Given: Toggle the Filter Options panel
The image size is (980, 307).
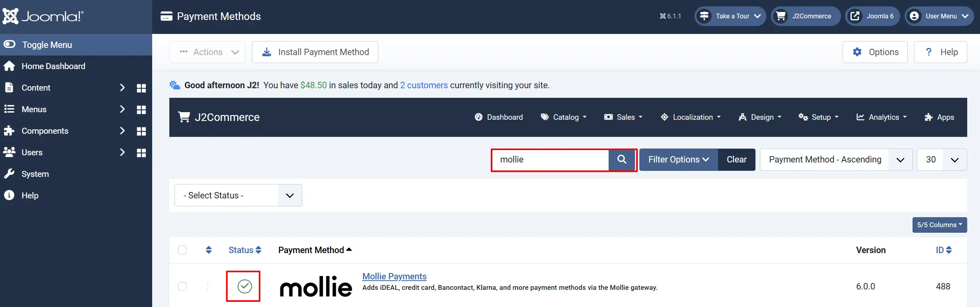Looking at the screenshot, I should (x=678, y=160).
